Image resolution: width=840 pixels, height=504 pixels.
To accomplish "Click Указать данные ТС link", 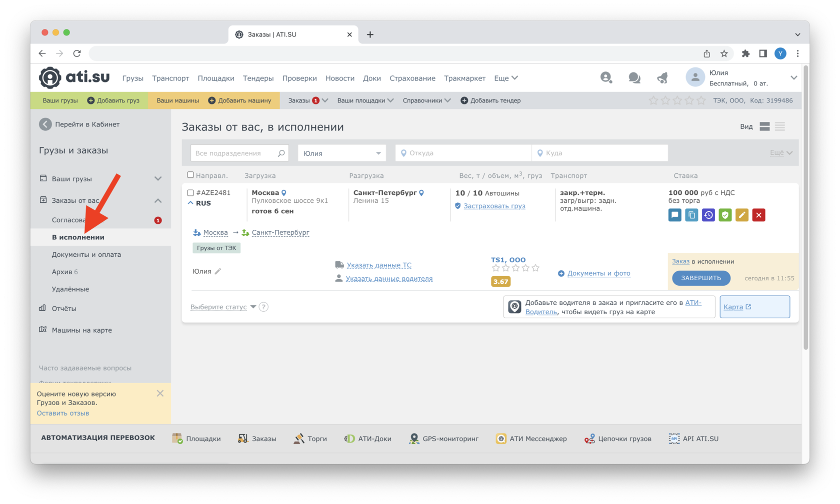I will coord(379,265).
